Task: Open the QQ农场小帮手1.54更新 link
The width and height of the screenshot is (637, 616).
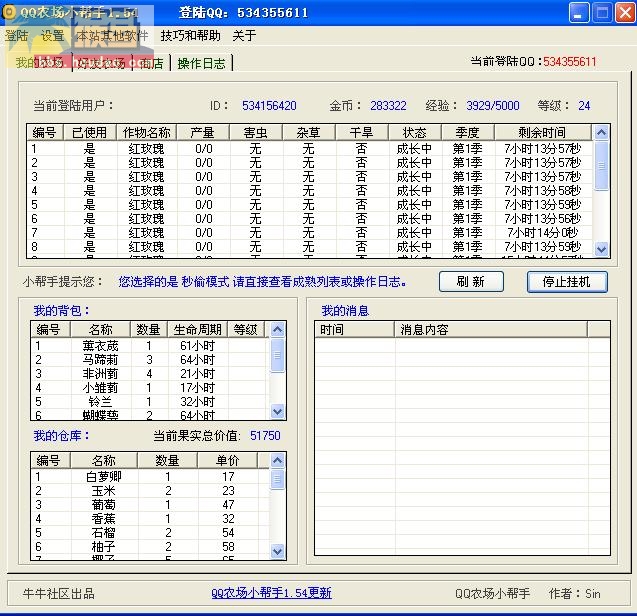Action: (271, 593)
